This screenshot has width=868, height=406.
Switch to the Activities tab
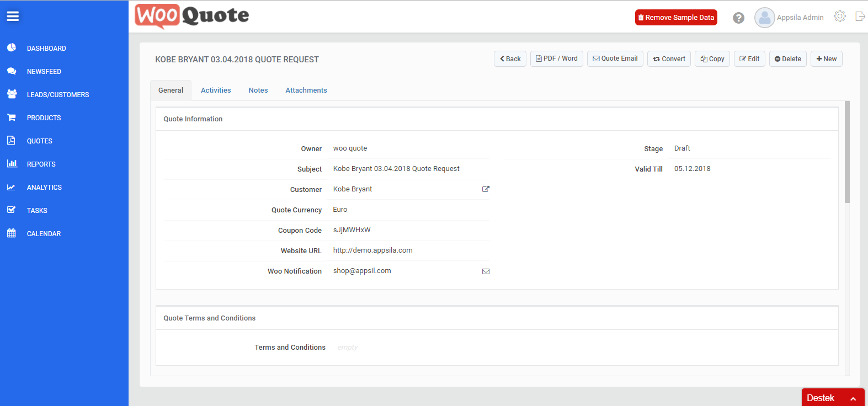pyautogui.click(x=216, y=90)
